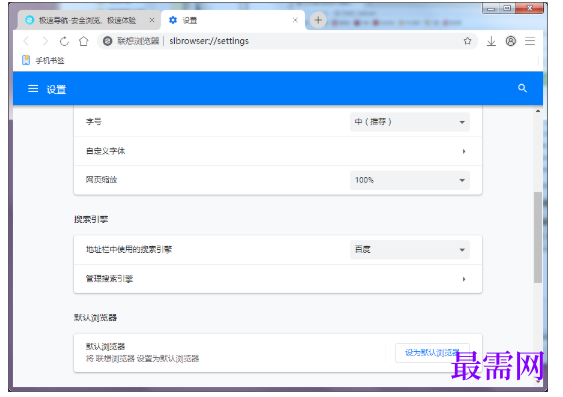The height and width of the screenshot is (397, 563).
Task: Open the home page icon
Action: pyautogui.click(x=84, y=41)
